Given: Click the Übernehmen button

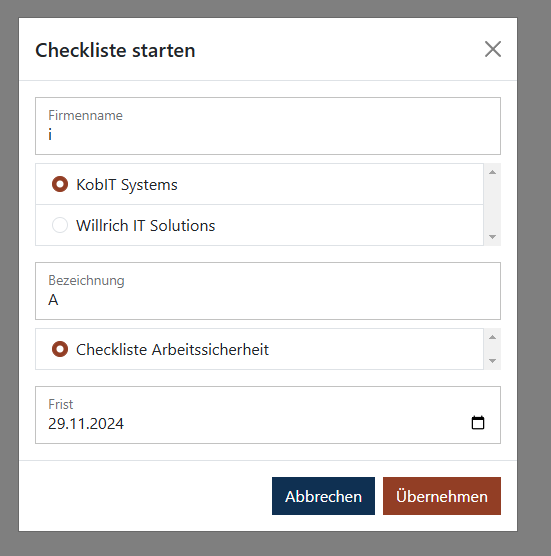Looking at the screenshot, I should point(442,496).
